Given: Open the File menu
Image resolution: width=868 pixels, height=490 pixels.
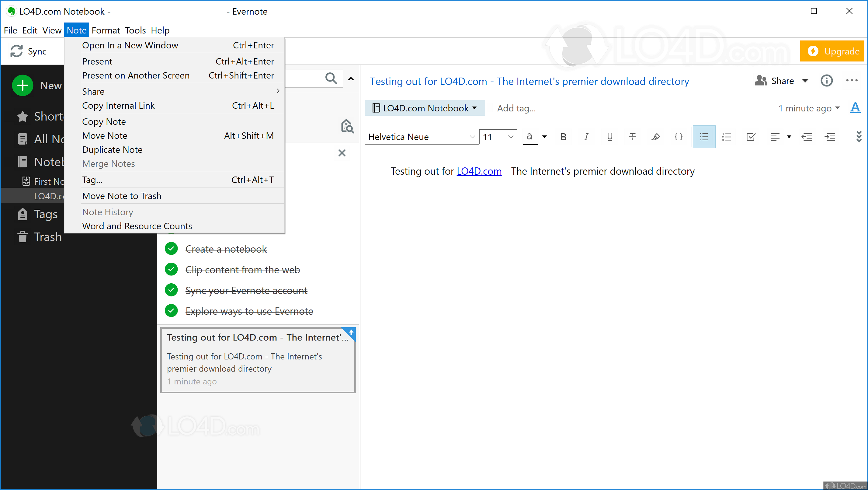Looking at the screenshot, I should coord(10,30).
